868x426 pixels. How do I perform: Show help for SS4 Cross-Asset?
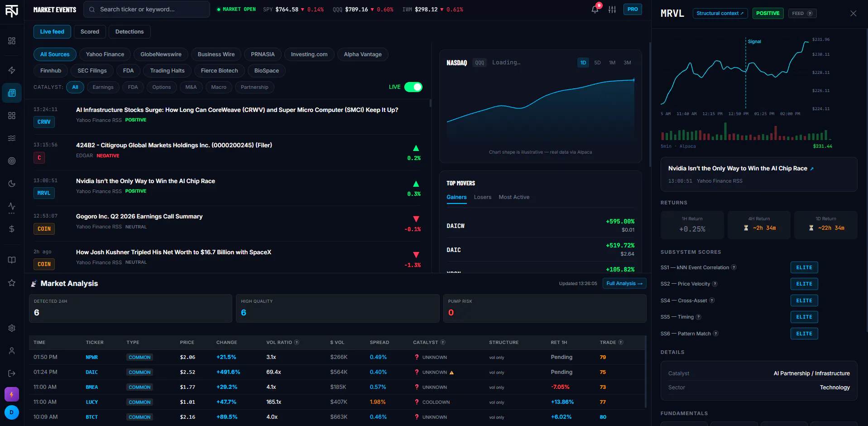point(712,300)
